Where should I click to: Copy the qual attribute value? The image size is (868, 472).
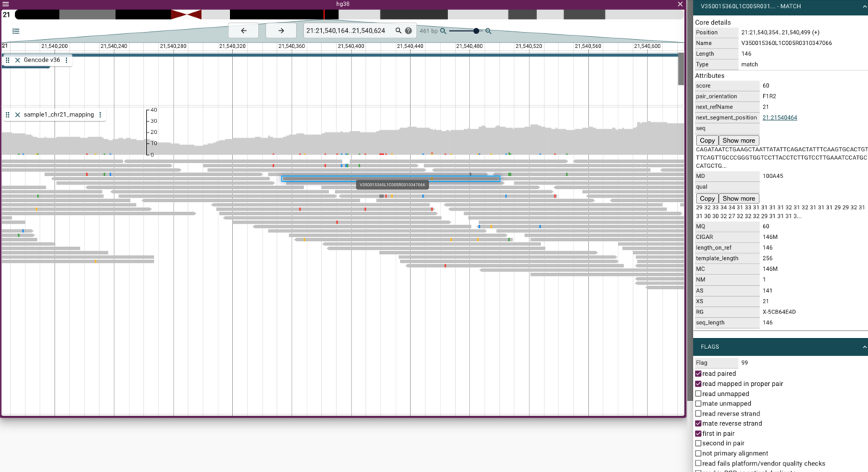pos(707,198)
